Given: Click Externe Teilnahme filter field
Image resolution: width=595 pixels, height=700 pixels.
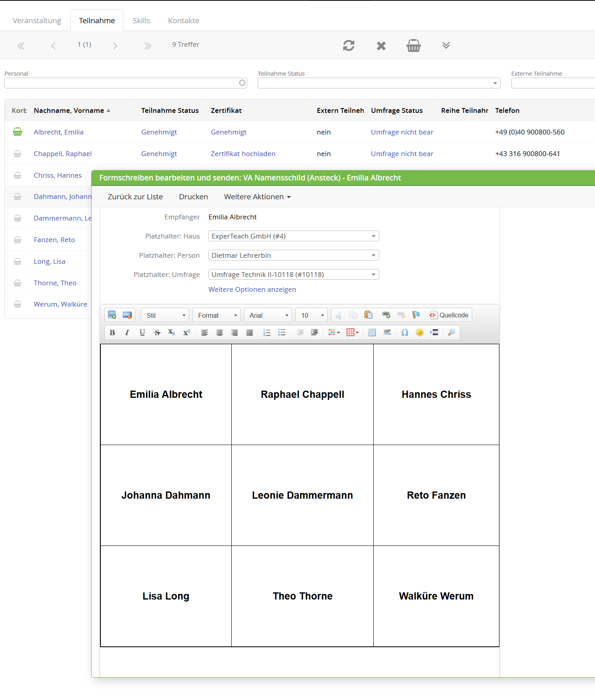Looking at the screenshot, I should (553, 83).
